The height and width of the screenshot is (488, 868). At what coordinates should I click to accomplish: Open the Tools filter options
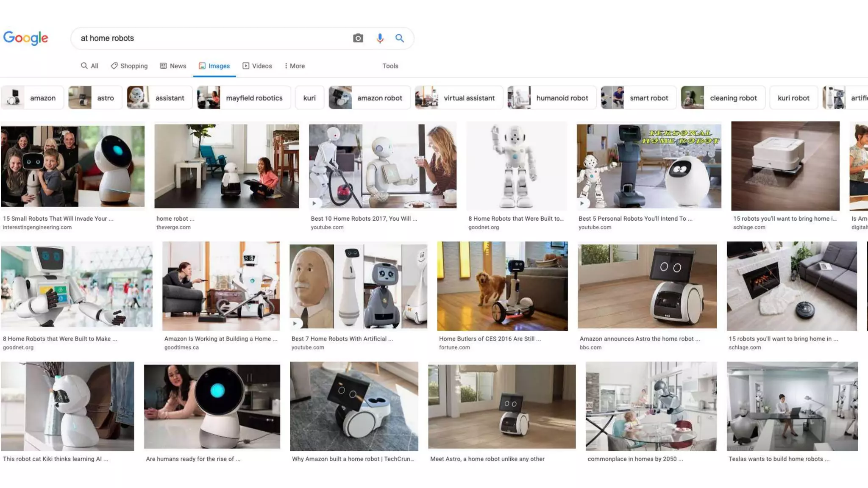[x=390, y=66]
